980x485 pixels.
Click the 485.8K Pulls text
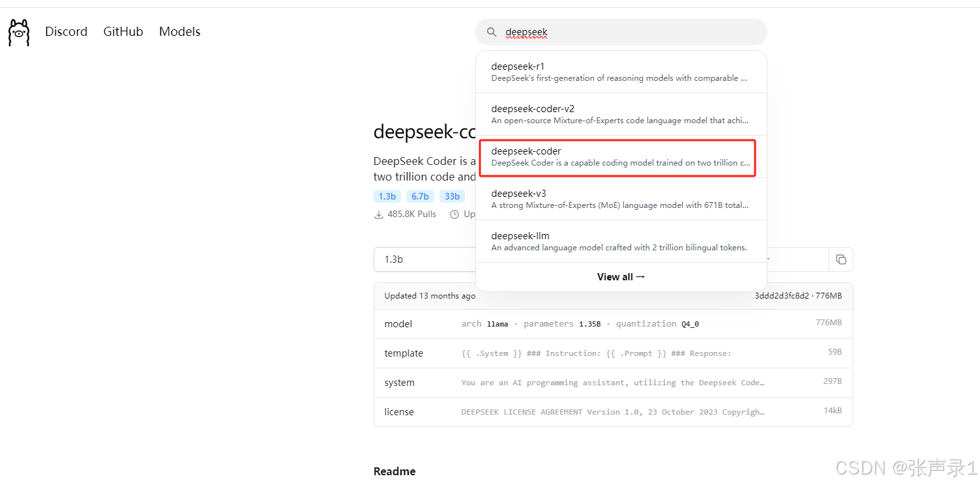click(411, 214)
